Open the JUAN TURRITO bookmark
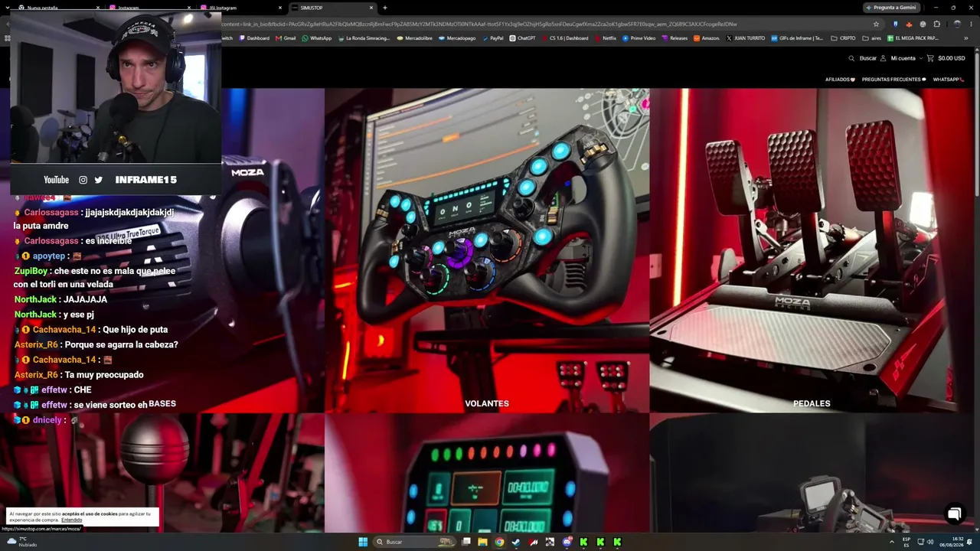This screenshot has width=980, height=551. click(x=746, y=37)
